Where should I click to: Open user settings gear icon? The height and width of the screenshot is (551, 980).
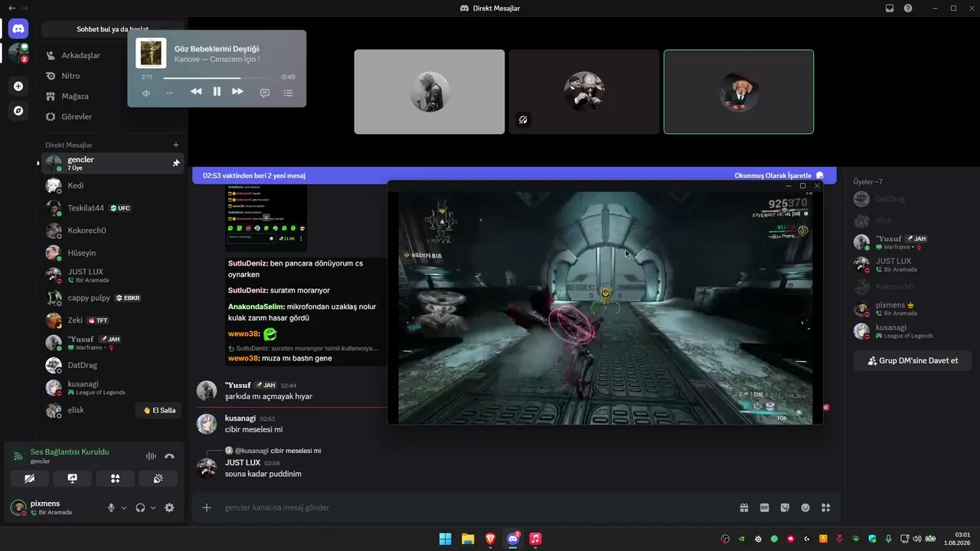[169, 507]
